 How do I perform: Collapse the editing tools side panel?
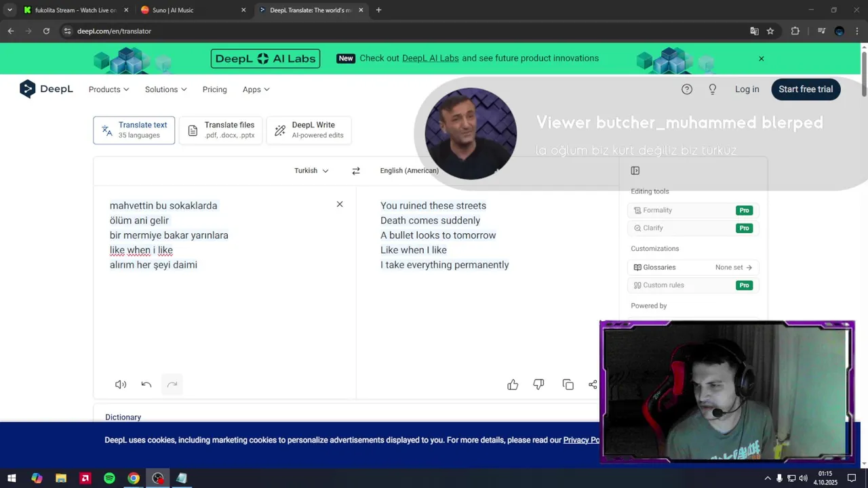[x=635, y=171]
